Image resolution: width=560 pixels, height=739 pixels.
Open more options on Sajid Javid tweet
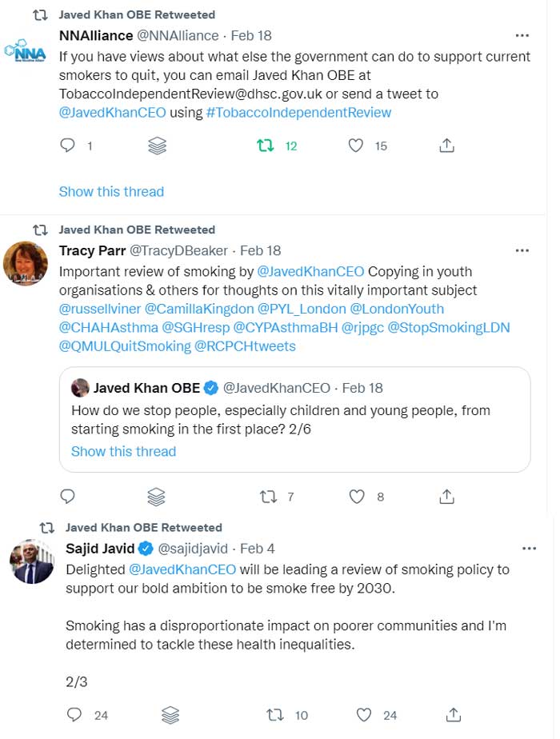click(x=530, y=548)
